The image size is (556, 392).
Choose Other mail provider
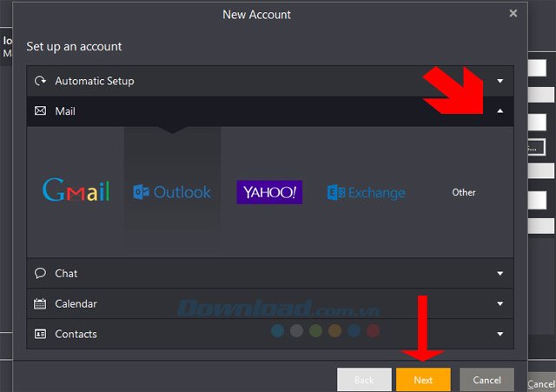(x=463, y=192)
